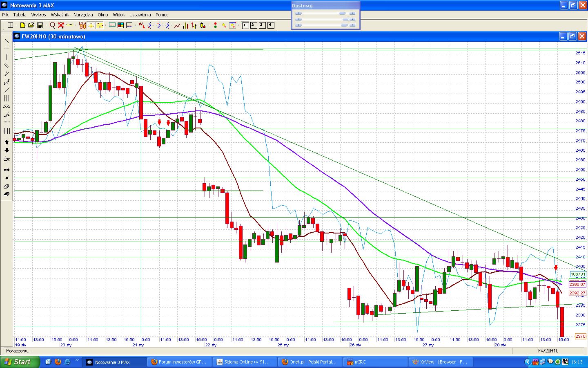
Task: Select the trend line drawing tool
Action: [7, 41]
